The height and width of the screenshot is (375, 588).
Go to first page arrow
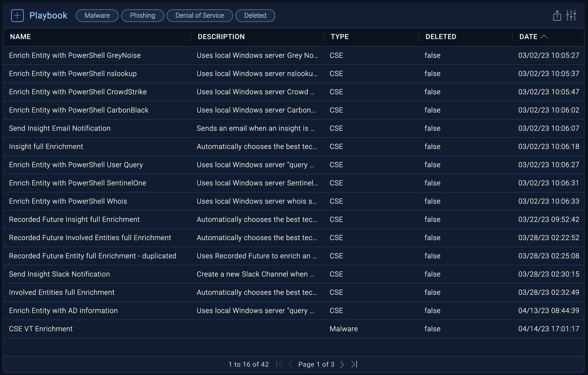(279, 364)
